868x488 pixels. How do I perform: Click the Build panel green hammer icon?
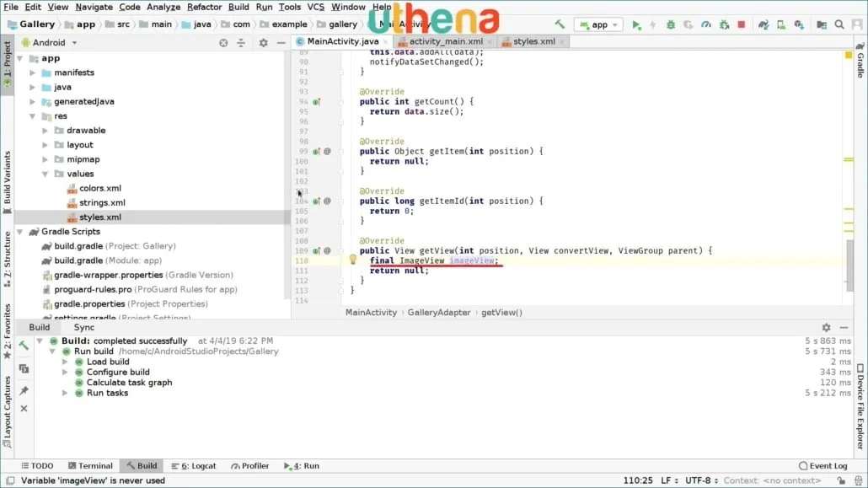[24, 346]
